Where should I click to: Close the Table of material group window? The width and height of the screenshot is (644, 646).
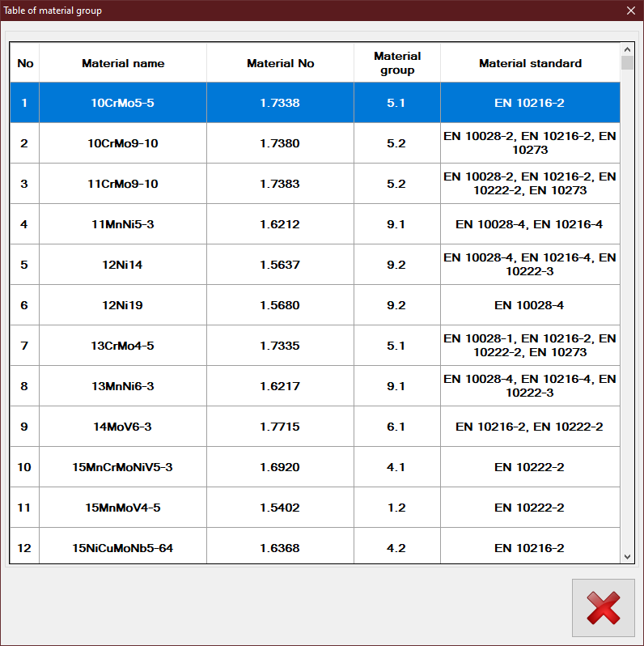coord(630,11)
